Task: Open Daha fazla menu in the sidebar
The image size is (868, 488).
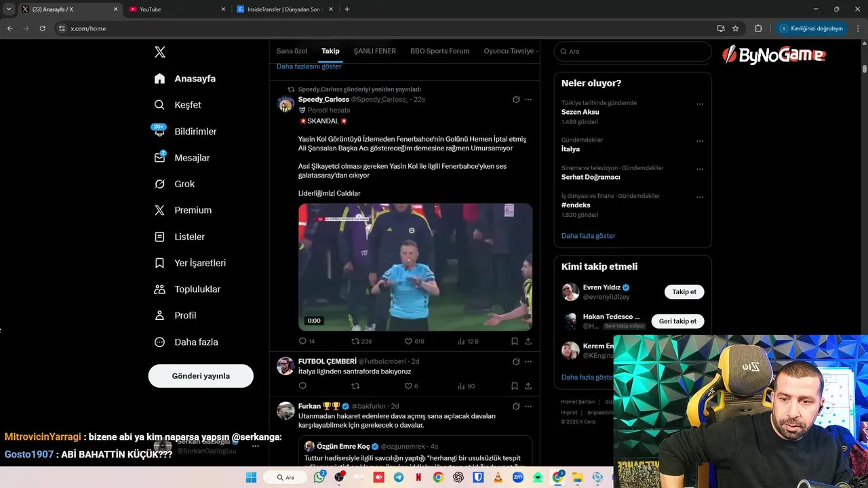Action: pos(186,342)
